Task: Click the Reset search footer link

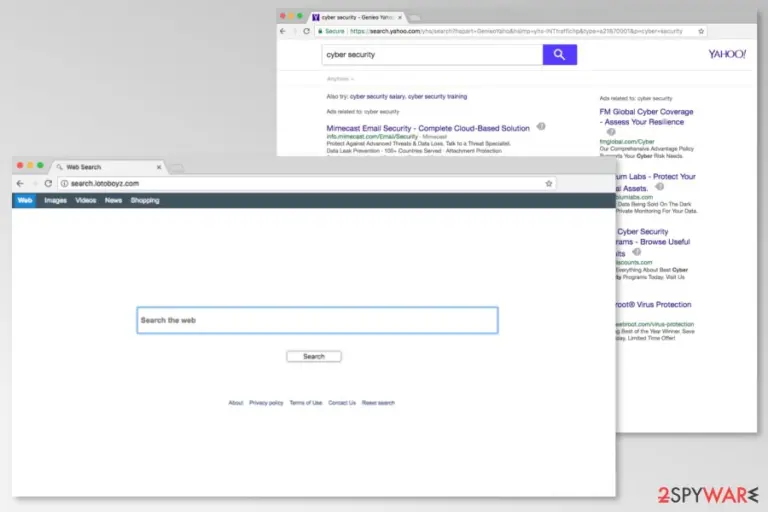Action: click(x=378, y=403)
